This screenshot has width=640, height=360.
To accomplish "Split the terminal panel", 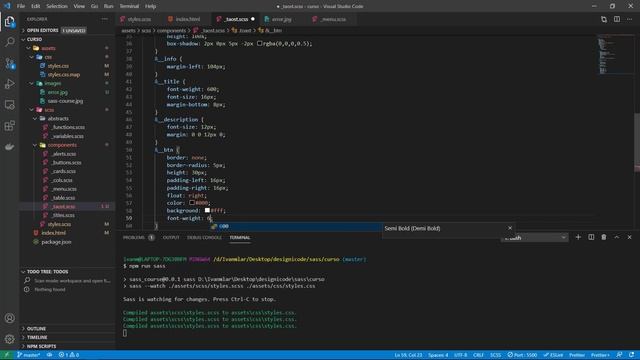I will tap(591, 237).
